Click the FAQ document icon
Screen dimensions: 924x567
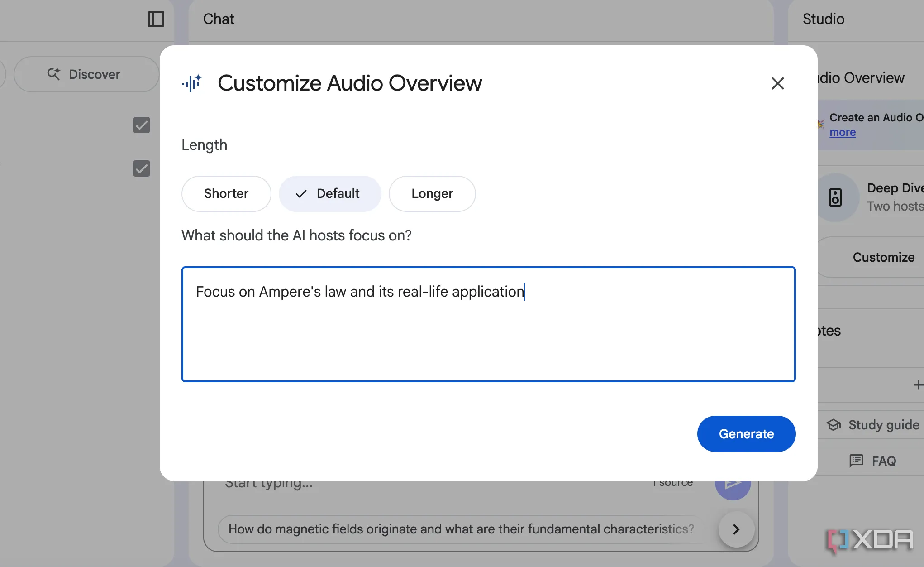click(856, 461)
